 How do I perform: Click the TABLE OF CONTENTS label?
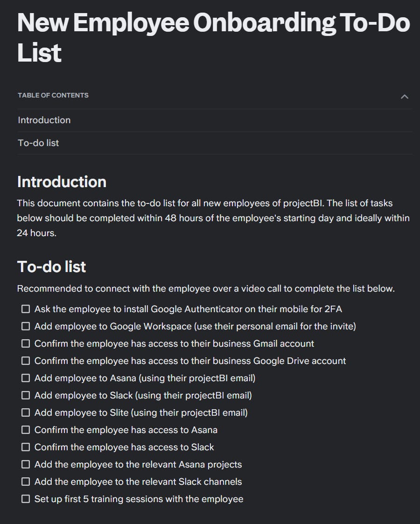click(53, 95)
